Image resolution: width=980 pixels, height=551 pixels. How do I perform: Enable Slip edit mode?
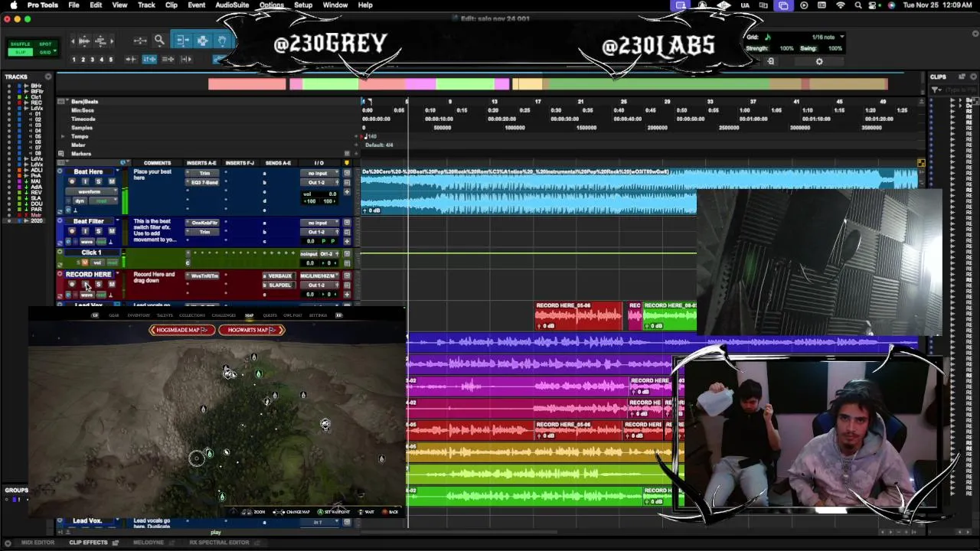click(x=21, y=51)
